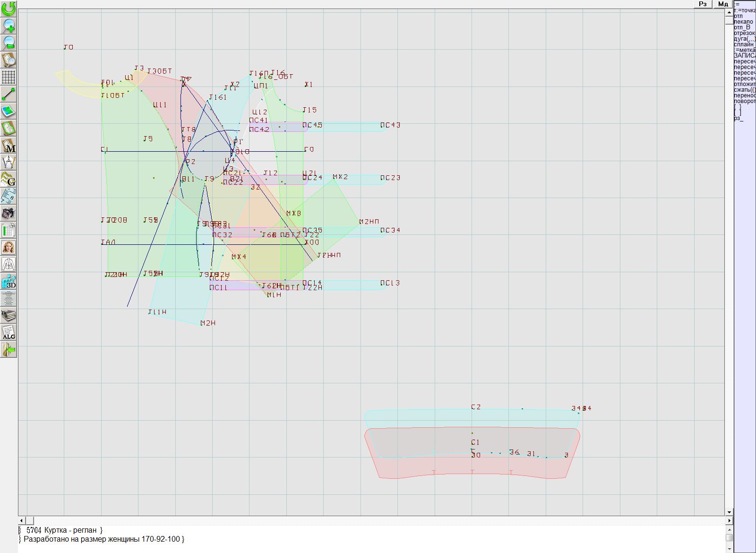Choose 'сплайн' from the command list
Screen dimensions: 756x553
(744, 44)
